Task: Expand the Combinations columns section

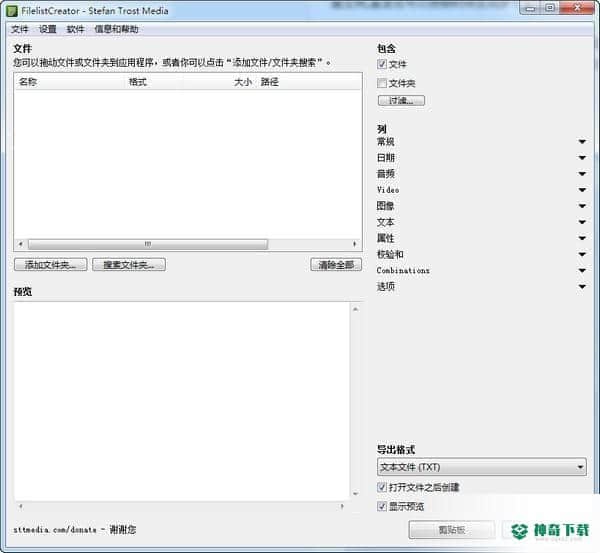Action: [582, 271]
